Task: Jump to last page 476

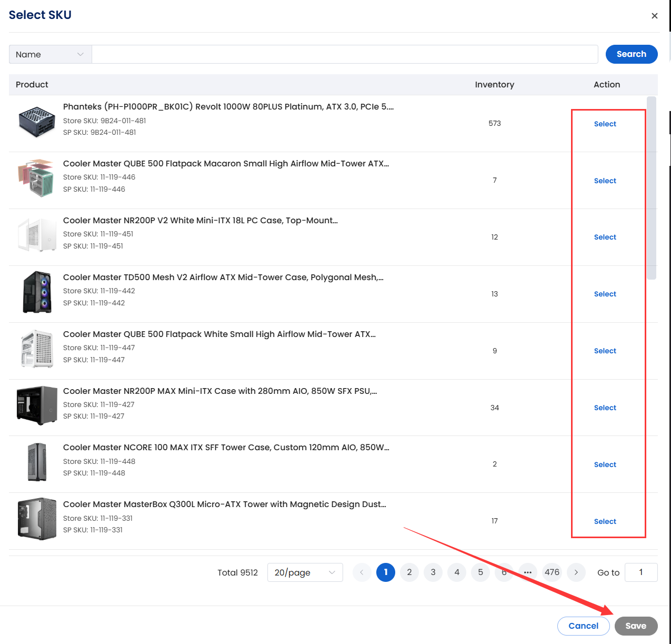Action: coord(552,572)
